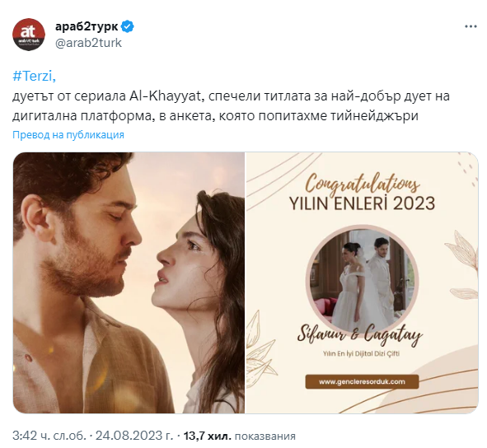
Task: Click the YILIN ENLERİ 2023 heading
Action: click(362, 203)
